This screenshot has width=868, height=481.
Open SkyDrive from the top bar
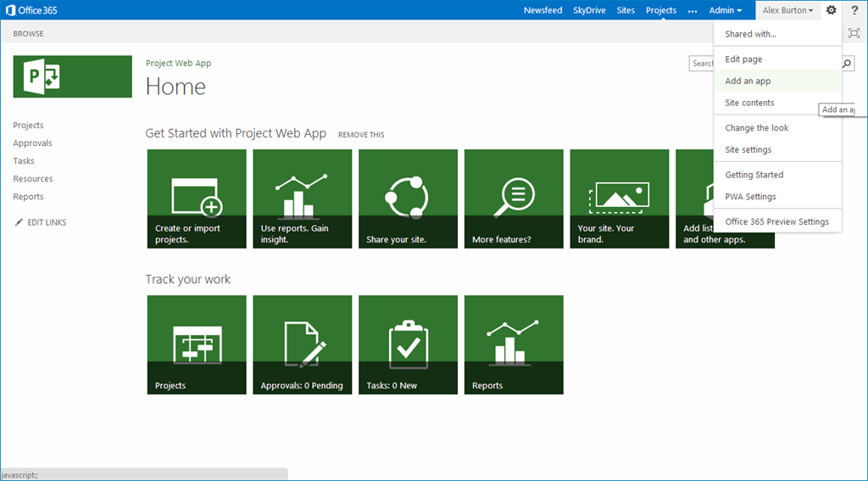click(x=589, y=10)
